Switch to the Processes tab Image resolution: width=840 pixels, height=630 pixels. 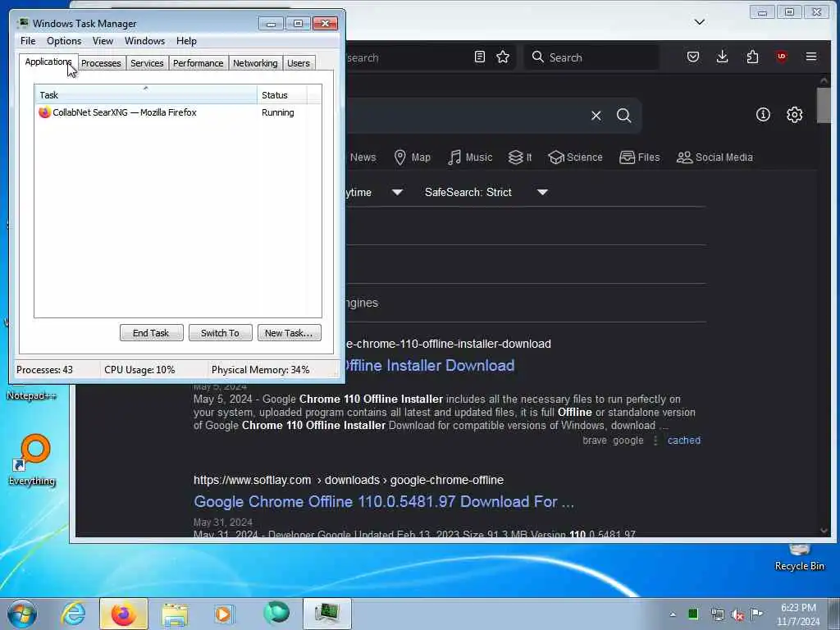pos(101,63)
